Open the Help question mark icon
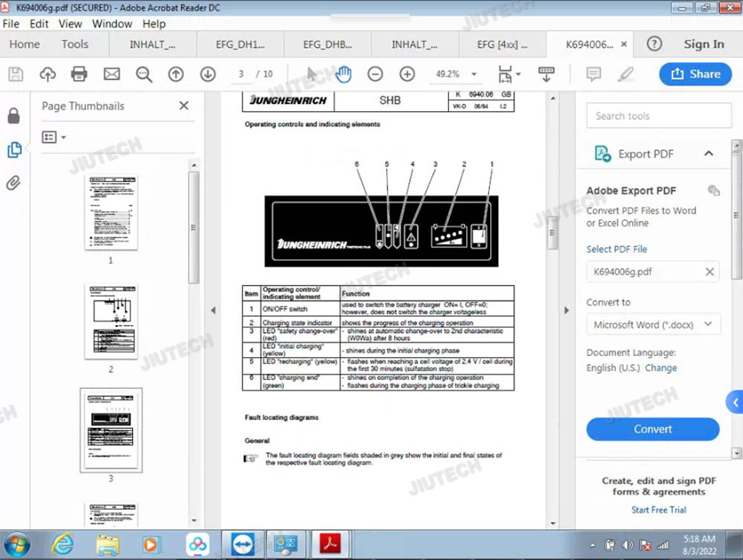The width and height of the screenshot is (743, 560). coord(654,44)
